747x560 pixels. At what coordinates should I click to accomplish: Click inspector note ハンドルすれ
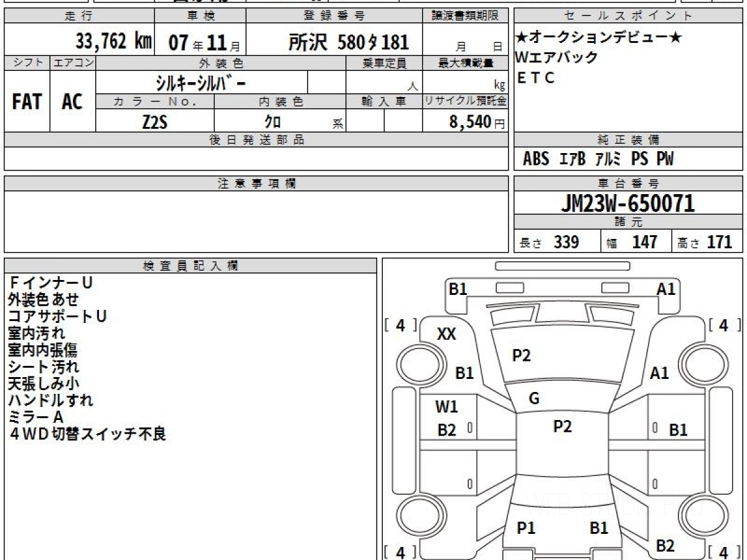51,400
